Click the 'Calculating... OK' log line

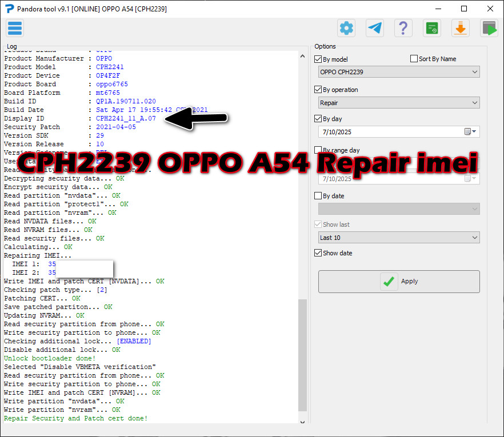pos(38,247)
